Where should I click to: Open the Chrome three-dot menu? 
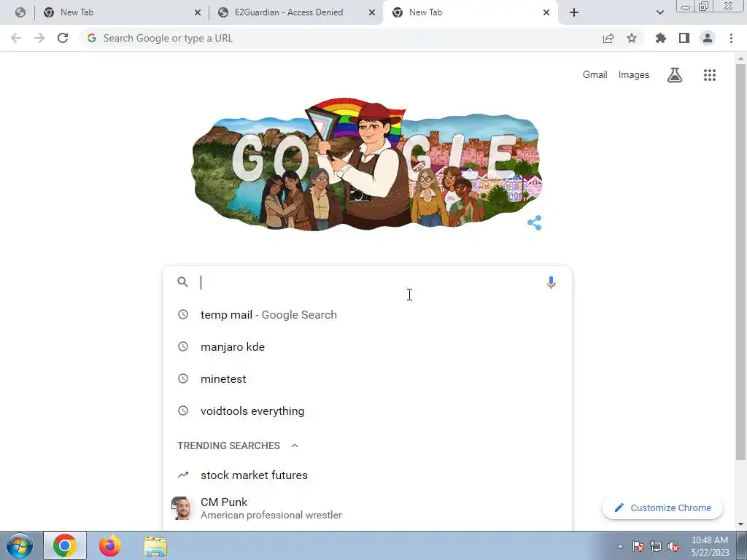(731, 38)
